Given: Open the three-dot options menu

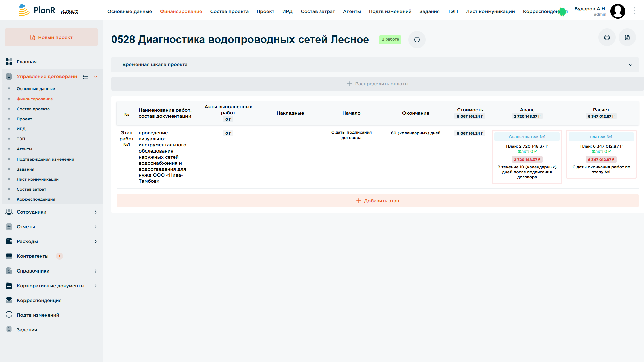Looking at the screenshot, I should (x=635, y=11).
